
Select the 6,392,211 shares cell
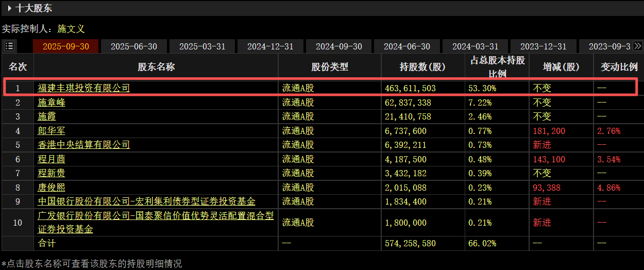click(406, 145)
